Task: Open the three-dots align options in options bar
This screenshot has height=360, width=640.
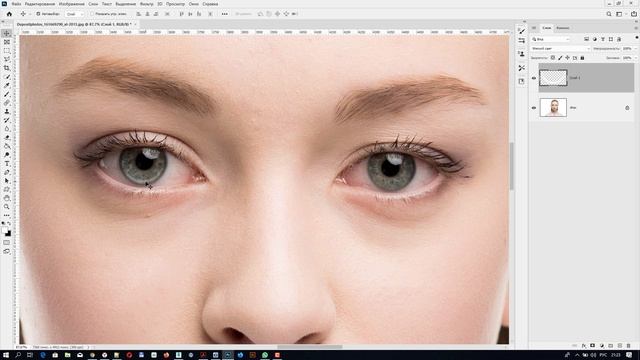Action: [x=224, y=14]
